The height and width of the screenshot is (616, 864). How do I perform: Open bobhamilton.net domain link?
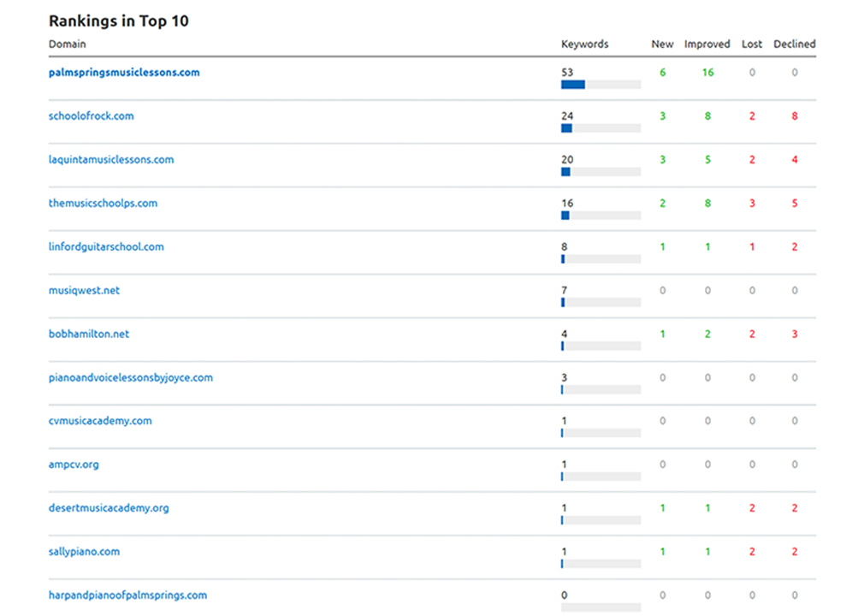[89, 334]
